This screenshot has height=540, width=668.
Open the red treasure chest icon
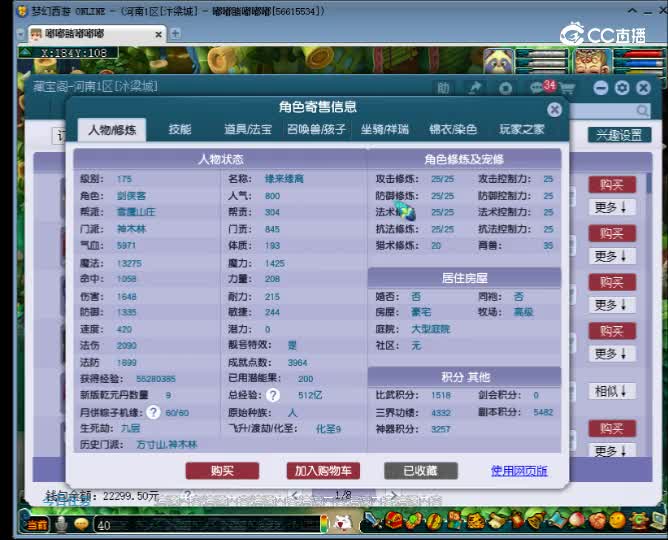click(394, 520)
